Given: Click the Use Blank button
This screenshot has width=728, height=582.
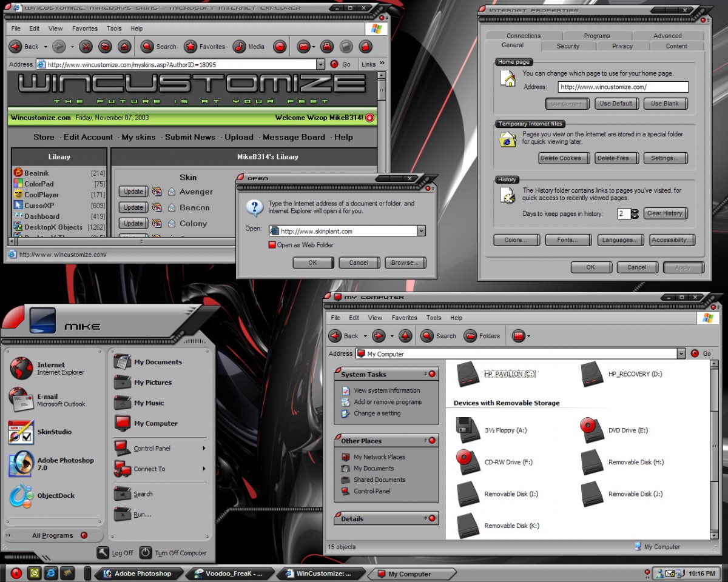Looking at the screenshot, I should (665, 104).
